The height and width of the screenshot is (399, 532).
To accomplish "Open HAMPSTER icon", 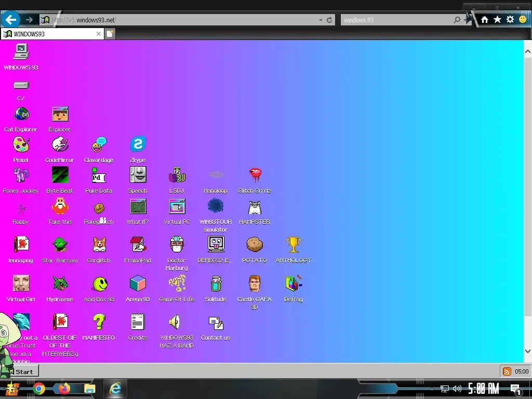I will click(x=255, y=207).
